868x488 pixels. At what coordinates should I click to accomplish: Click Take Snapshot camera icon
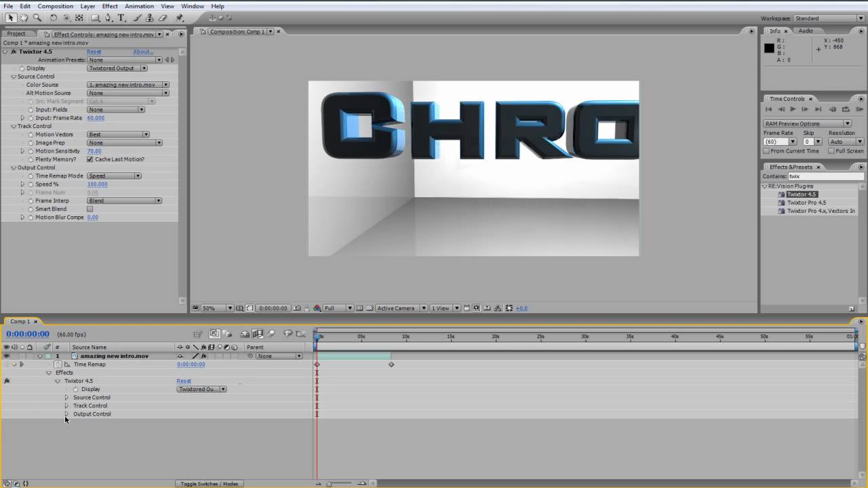click(297, 308)
